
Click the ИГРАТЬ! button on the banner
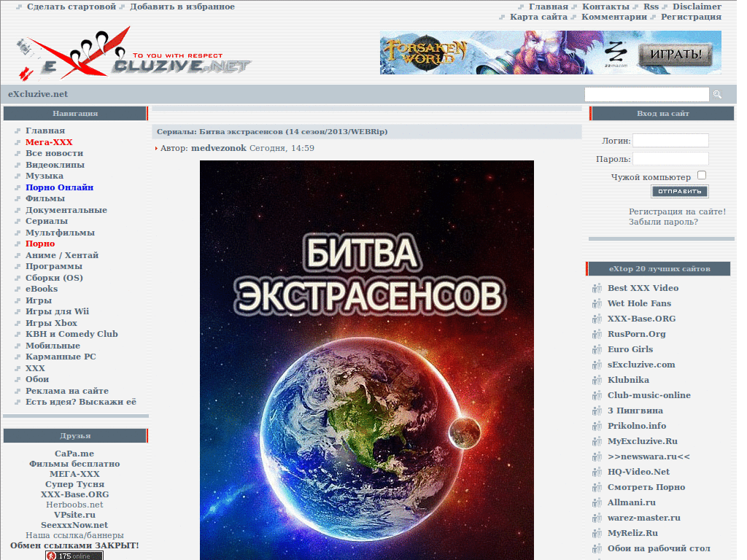point(676,54)
